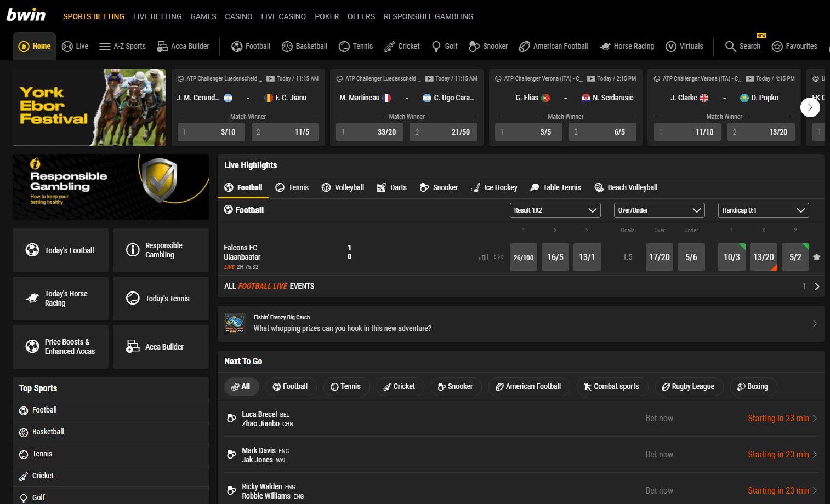The width and height of the screenshot is (830, 504).
Task: Select the Golf icon in sports bar
Action: pyautogui.click(x=436, y=47)
